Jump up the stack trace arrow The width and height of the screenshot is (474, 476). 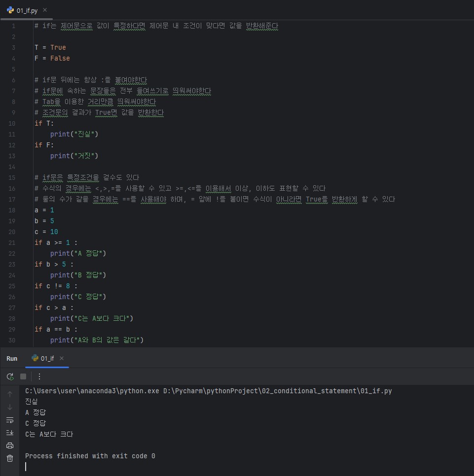10,394
